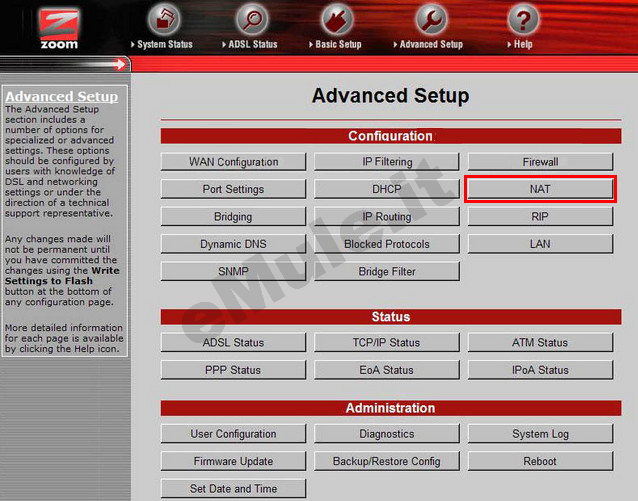Click the Administration section header
The width and height of the screenshot is (638, 501).
click(391, 408)
